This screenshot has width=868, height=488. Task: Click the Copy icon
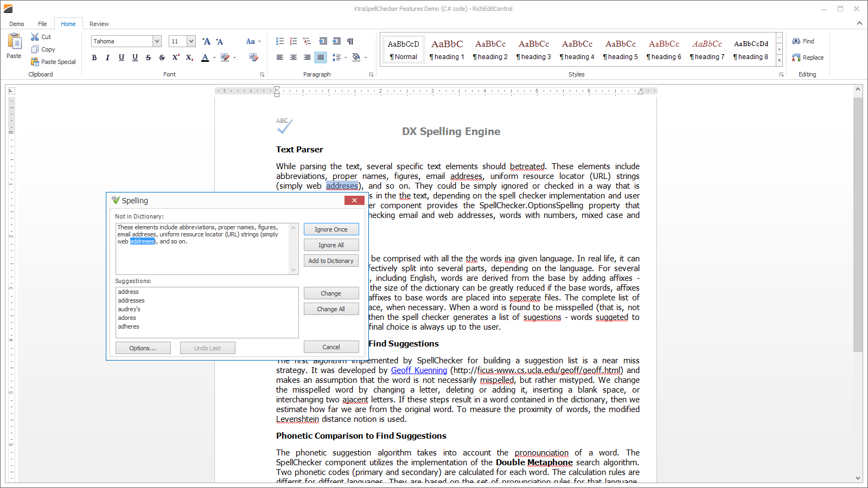point(35,49)
